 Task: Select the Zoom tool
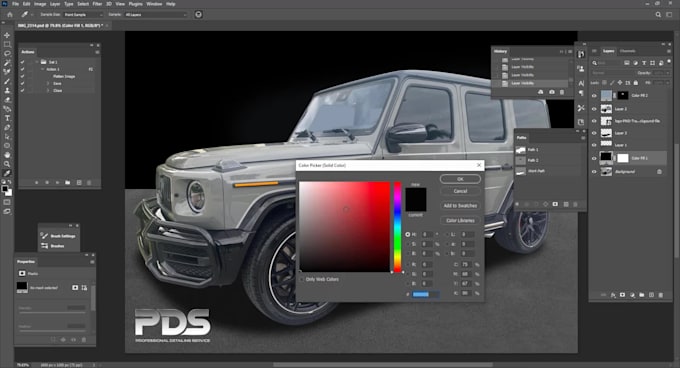7,164
